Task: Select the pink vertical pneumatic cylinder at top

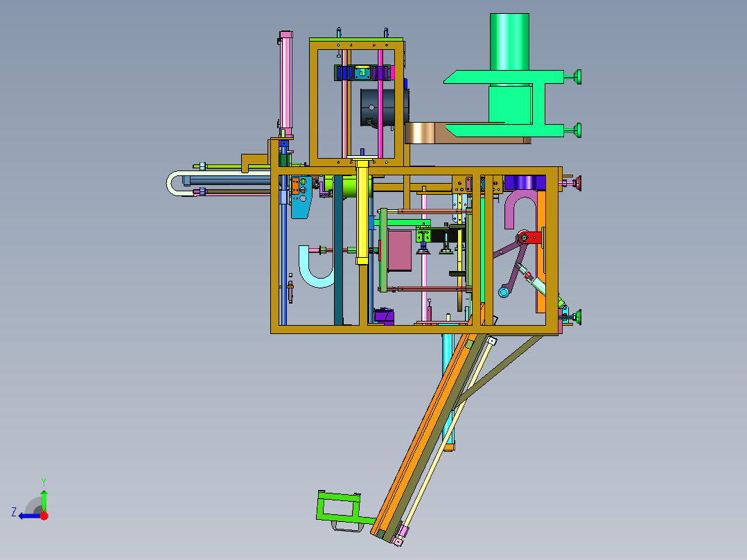Action: pos(285,85)
